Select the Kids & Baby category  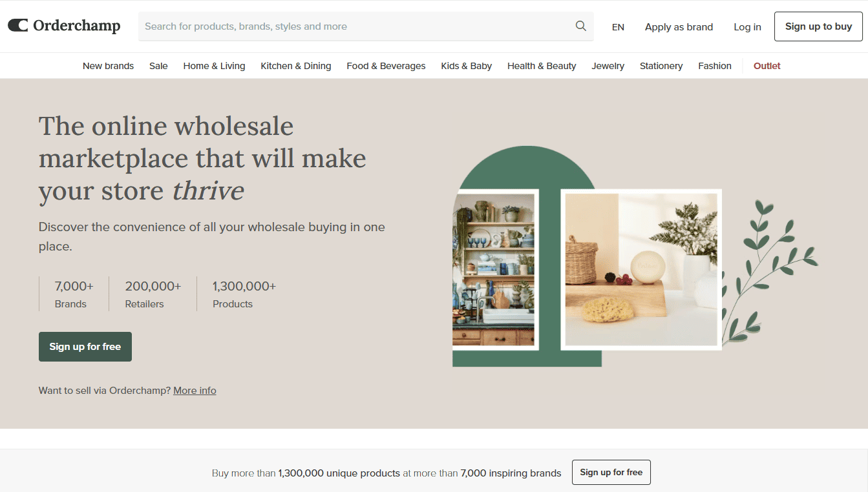click(466, 66)
